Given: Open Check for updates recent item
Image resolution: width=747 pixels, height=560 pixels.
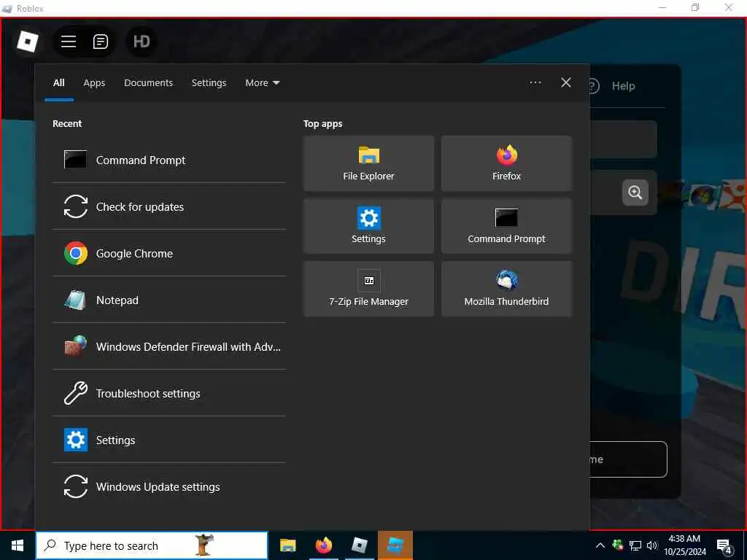Looking at the screenshot, I should pyautogui.click(x=169, y=206).
